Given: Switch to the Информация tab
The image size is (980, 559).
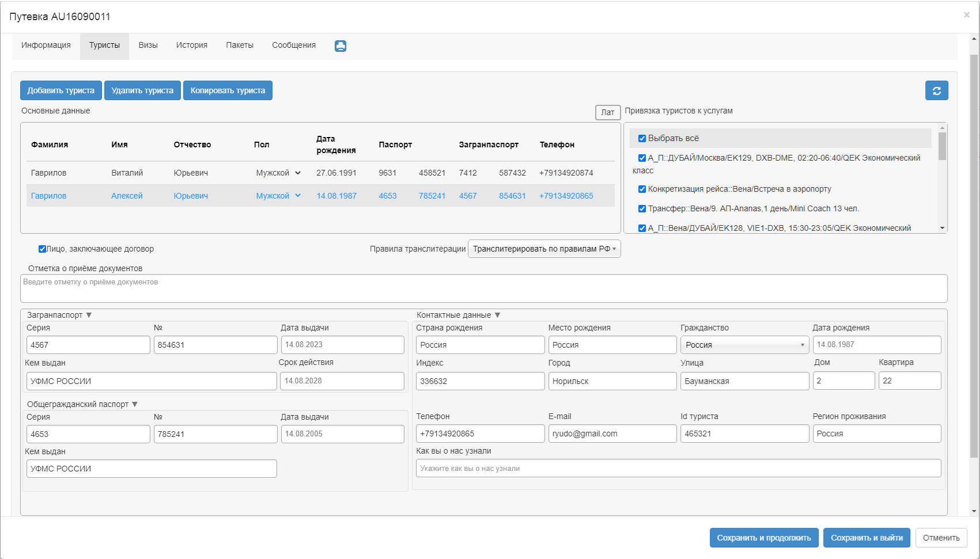Looking at the screenshot, I should 46,45.
